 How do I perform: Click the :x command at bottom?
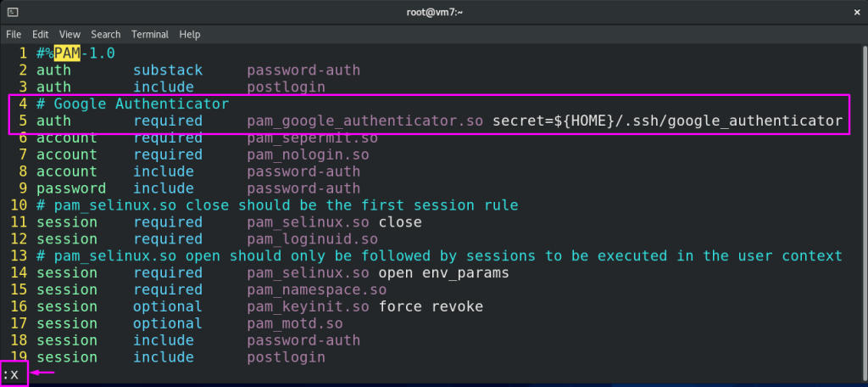(12, 373)
